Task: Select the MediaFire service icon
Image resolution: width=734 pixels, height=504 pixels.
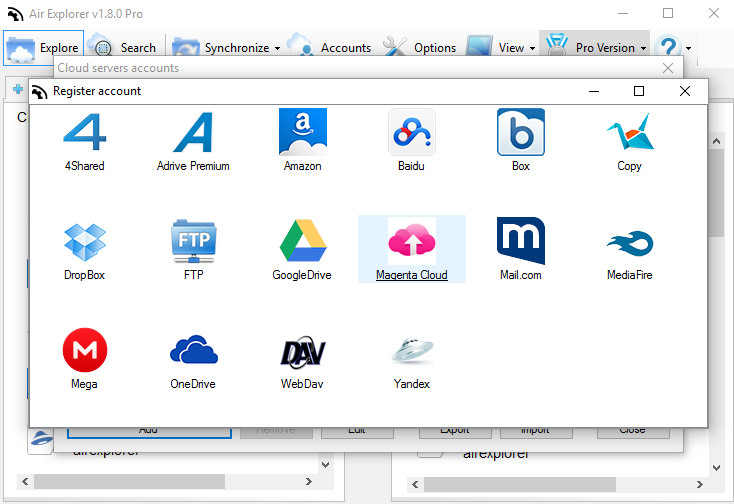Action: (x=630, y=243)
